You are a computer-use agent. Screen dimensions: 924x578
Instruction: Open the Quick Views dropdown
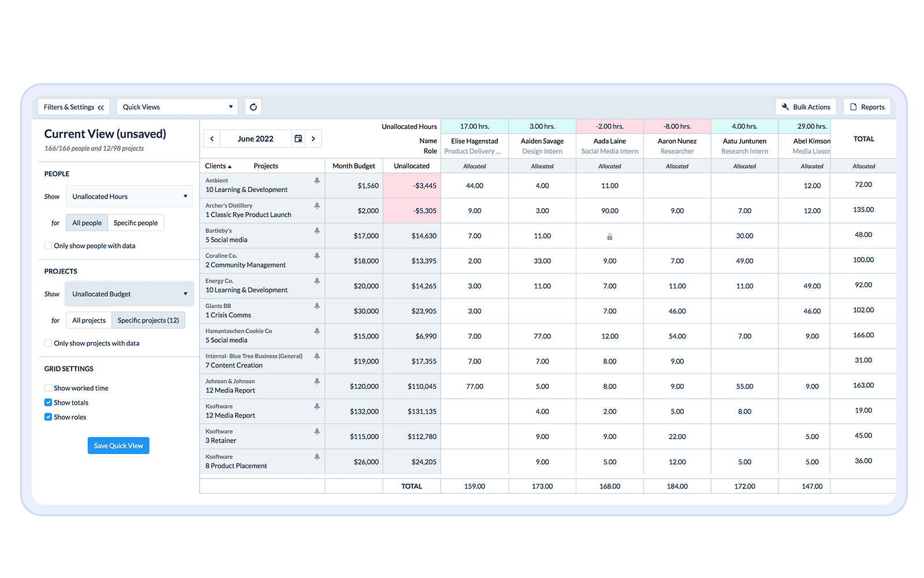(x=177, y=107)
